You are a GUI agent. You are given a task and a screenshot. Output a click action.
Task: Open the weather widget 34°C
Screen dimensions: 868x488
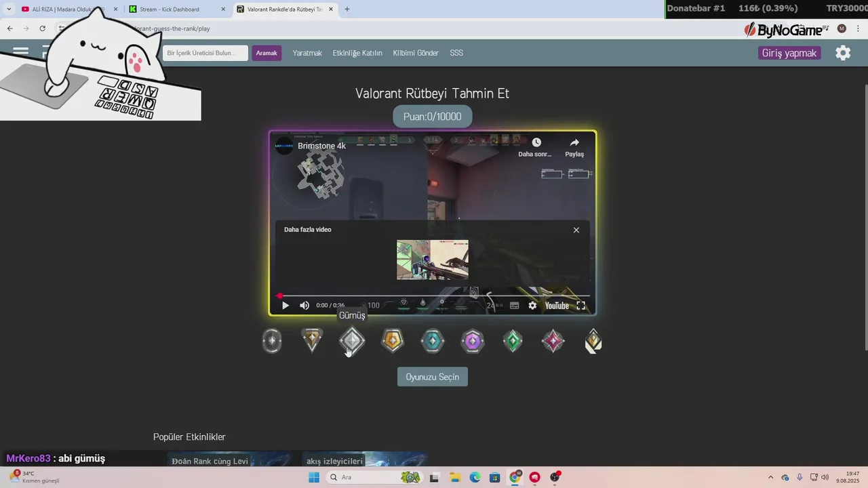point(34,477)
